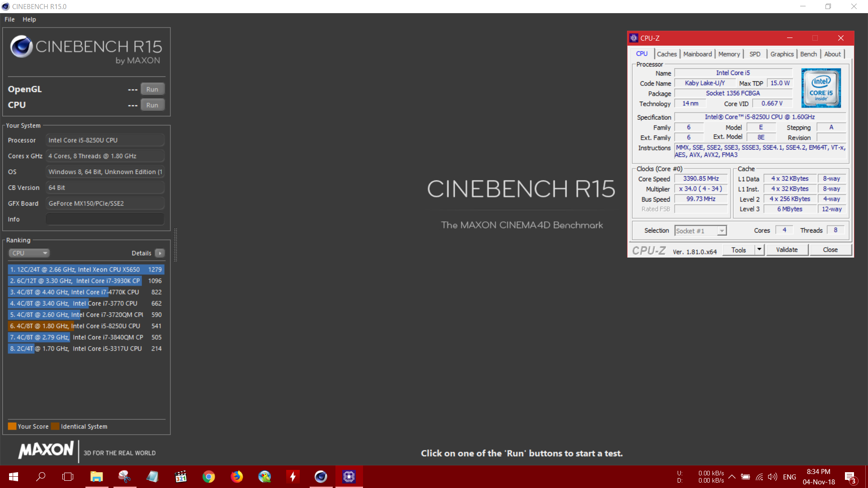Switch to the Mainboard tab in CPU-Z
Image resolution: width=868 pixels, height=488 pixels.
tap(698, 54)
